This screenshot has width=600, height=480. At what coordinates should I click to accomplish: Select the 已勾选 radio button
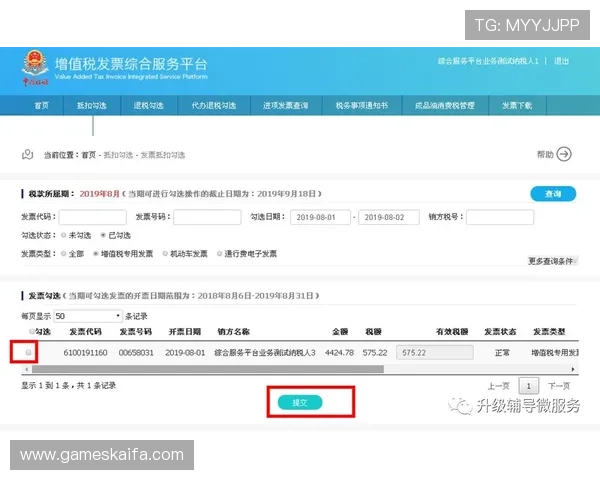pos(103,235)
